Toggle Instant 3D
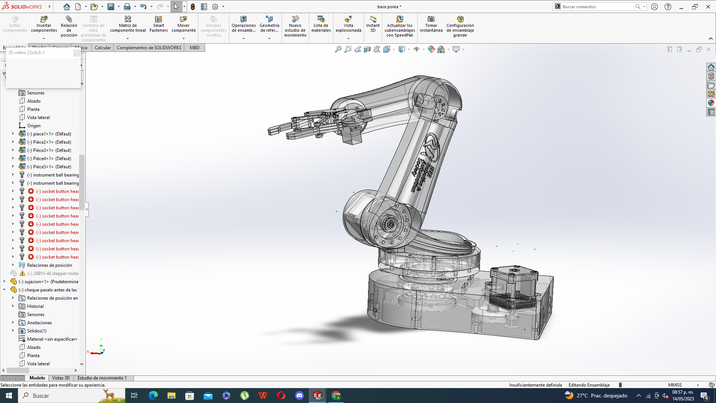Screen dimensions: 716x403 [x=373, y=24]
